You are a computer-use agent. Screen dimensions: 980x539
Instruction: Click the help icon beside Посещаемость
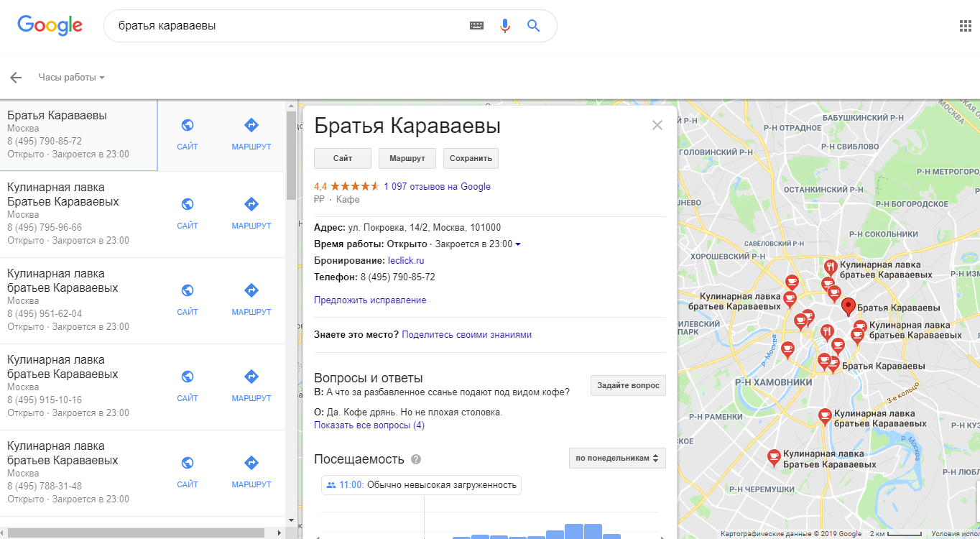click(x=416, y=459)
